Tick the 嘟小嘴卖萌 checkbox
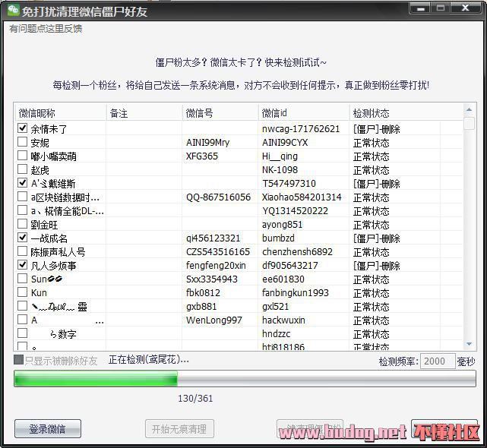Screen dimensions: 487x448 tap(22, 155)
